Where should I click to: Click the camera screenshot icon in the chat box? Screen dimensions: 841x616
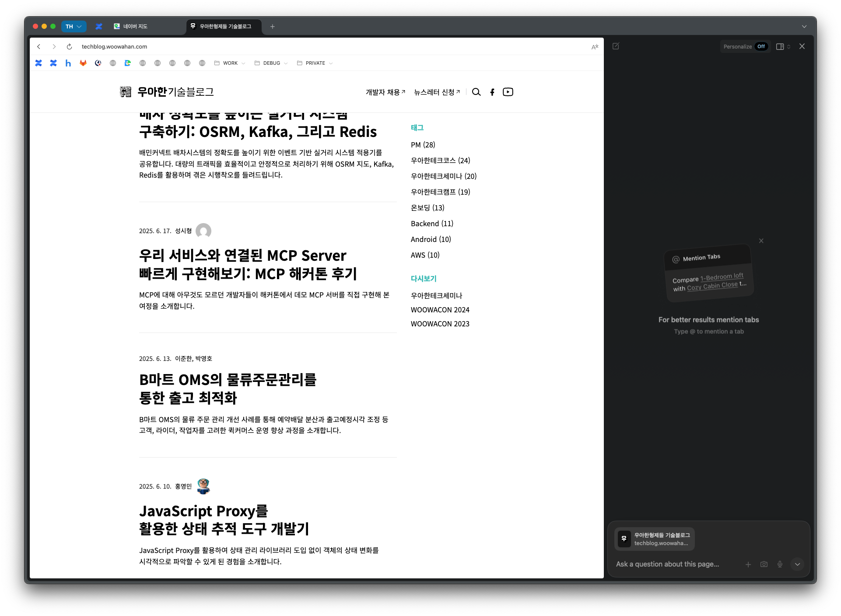pos(764,564)
